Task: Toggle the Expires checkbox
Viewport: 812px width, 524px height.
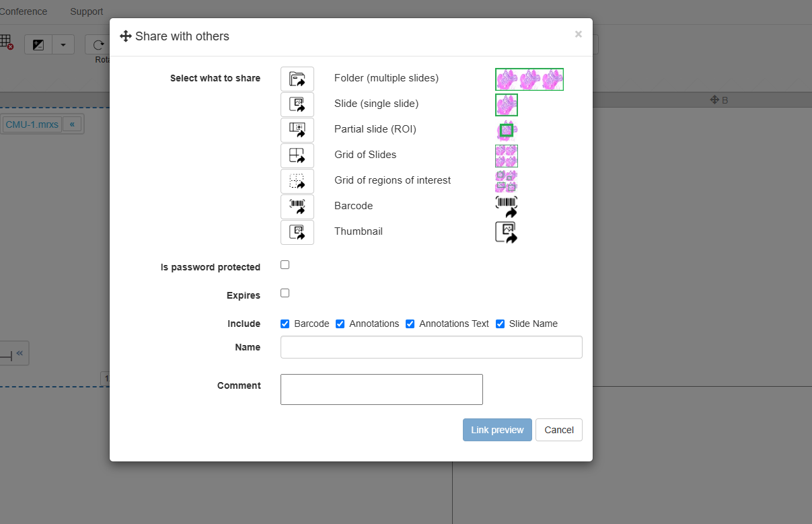Action: (x=285, y=293)
